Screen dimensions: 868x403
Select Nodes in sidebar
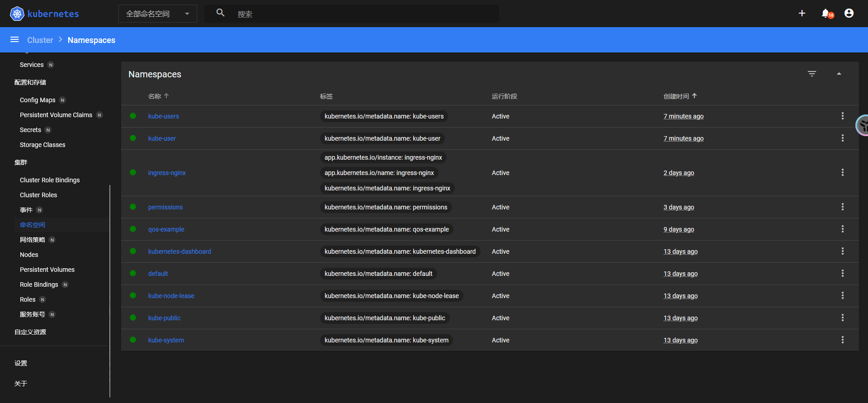[x=29, y=255]
